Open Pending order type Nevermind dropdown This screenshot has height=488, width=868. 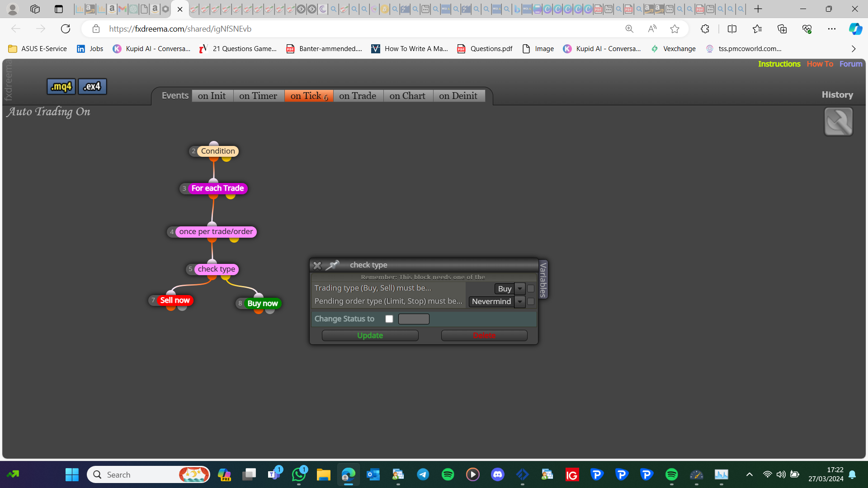coord(520,301)
